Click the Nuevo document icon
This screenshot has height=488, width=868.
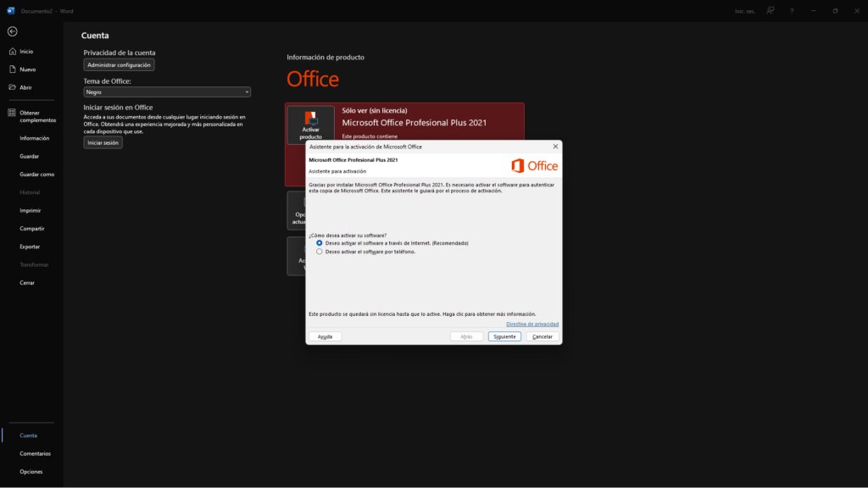point(12,69)
